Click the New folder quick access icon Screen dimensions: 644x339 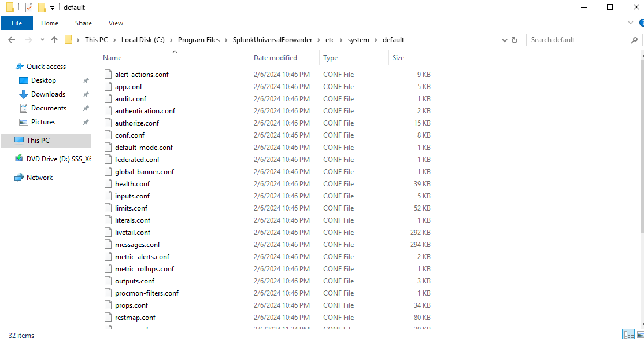[x=42, y=8]
